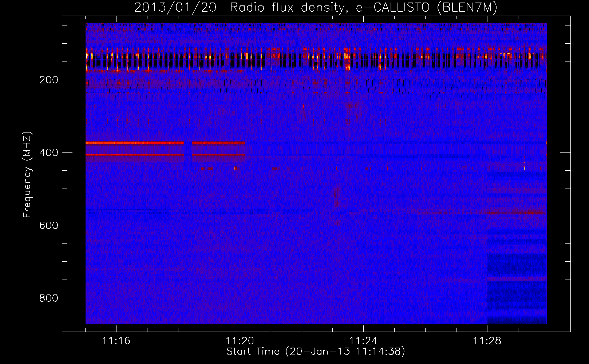Click the '800' frequency tick label
Screen dimensions: 589x364
point(49,298)
